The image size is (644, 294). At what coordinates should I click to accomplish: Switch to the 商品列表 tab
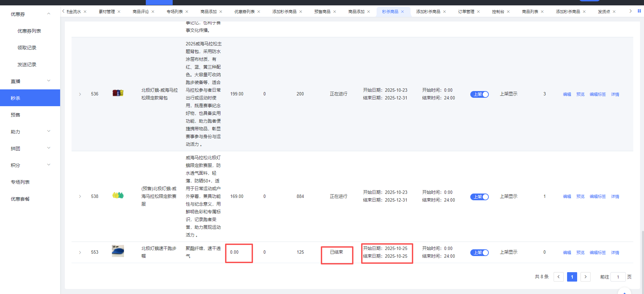point(530,12)
